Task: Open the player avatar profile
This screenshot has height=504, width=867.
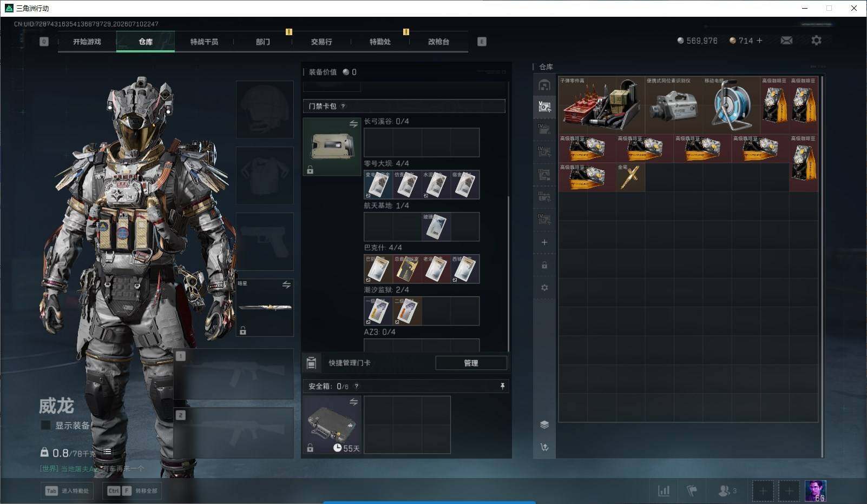Action: 815,490
